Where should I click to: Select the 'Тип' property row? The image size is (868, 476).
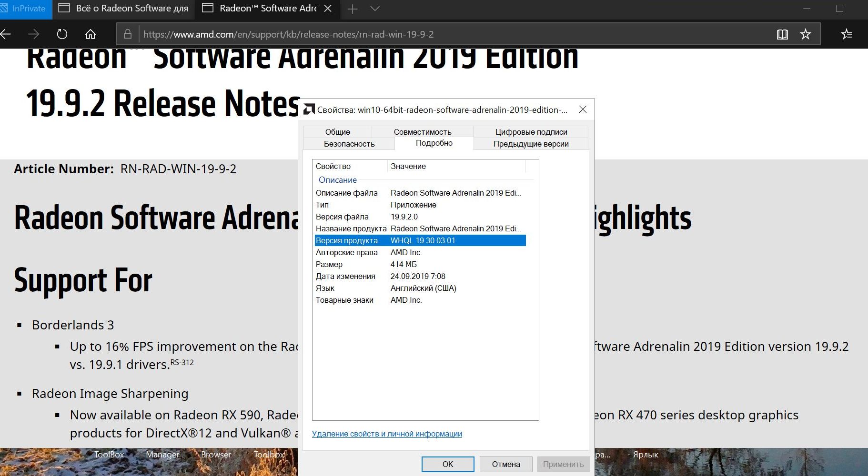click(420, 205)
